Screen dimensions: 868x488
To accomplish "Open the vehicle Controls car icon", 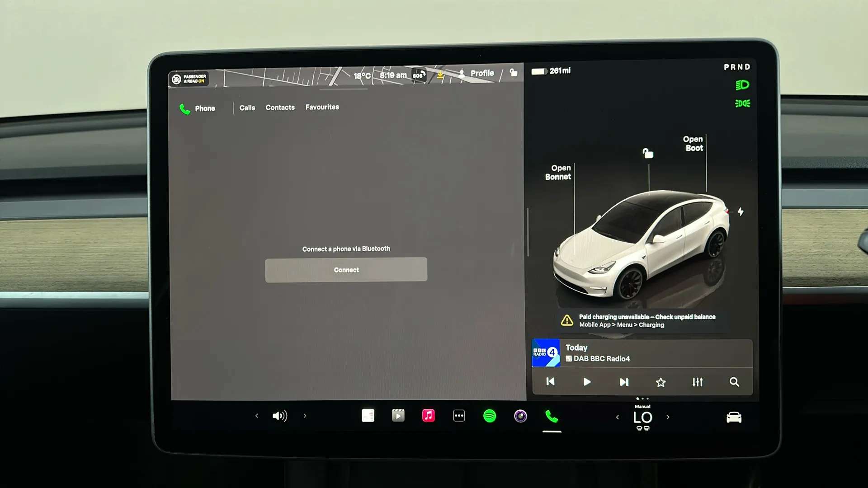I will [x=734, y=417].
